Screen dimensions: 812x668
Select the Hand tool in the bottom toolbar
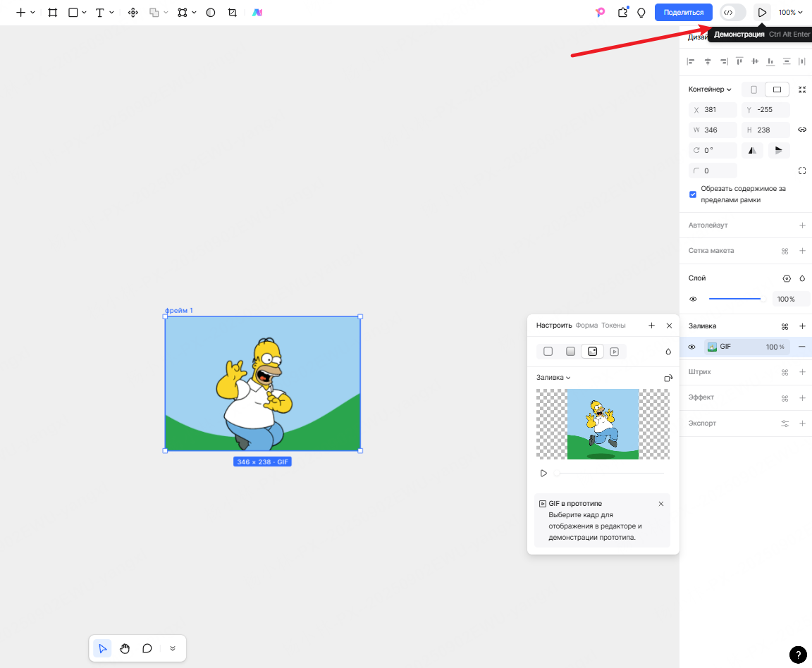click(125, 648)
